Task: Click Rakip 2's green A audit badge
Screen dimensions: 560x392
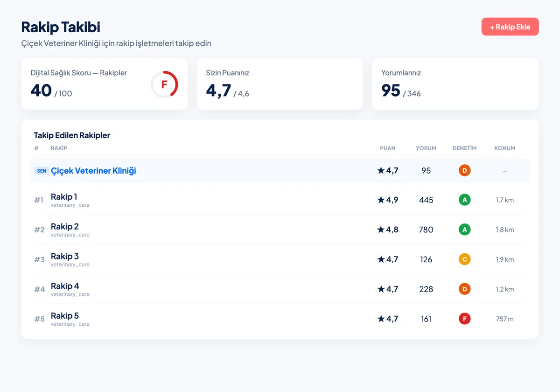Action: (464, 230)
